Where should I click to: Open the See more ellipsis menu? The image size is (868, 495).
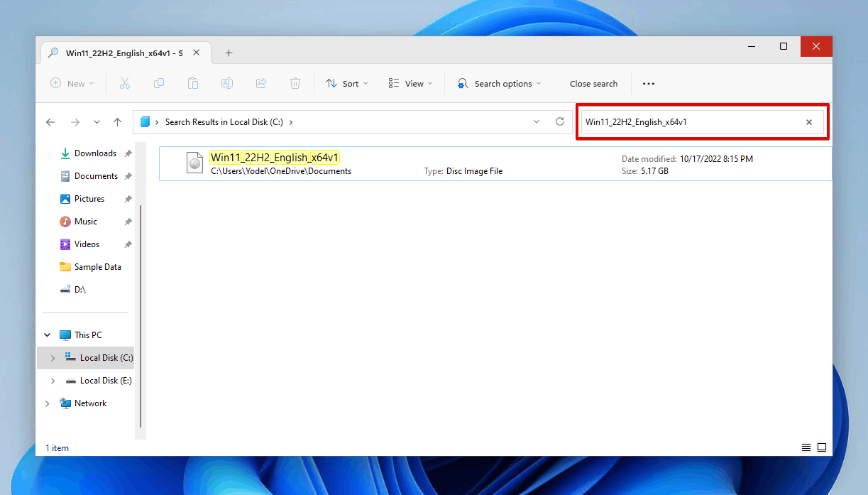pos(649,84)
